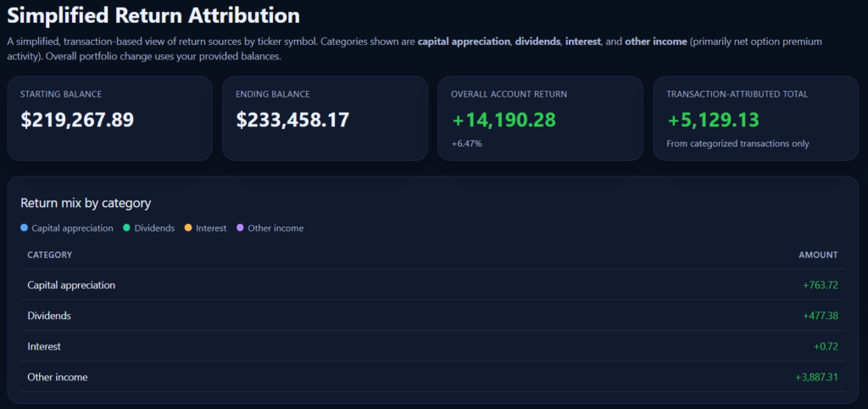868x409 pixels.
Task: Click the Overall Account Return value +14,190.28
Action: click(x=504, y=120)
